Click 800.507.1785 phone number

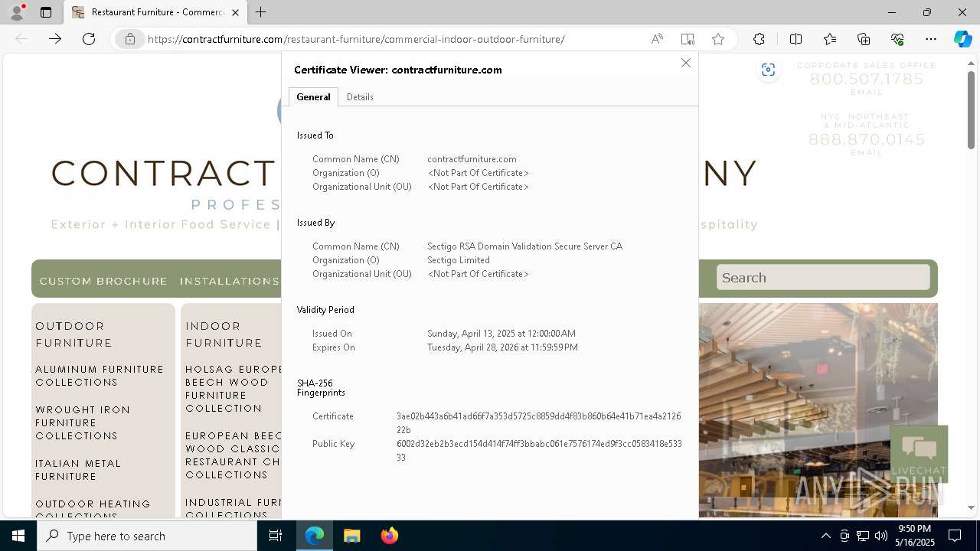coord(867,79)
